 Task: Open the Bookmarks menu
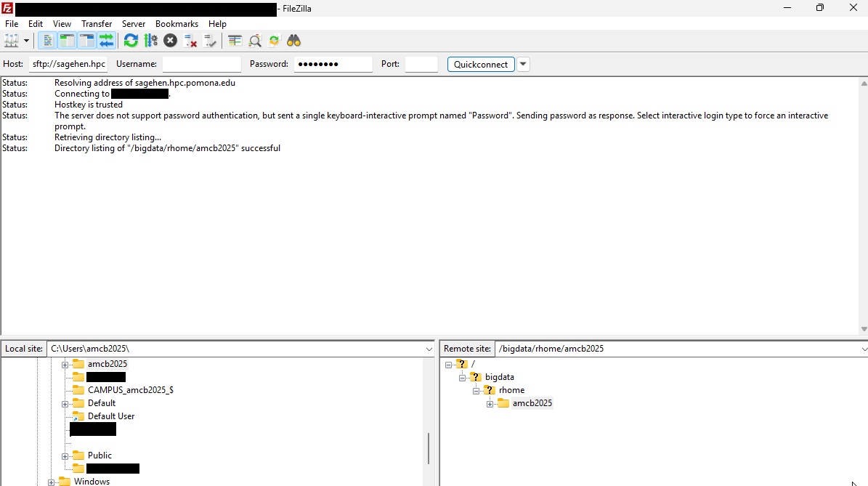177,24
